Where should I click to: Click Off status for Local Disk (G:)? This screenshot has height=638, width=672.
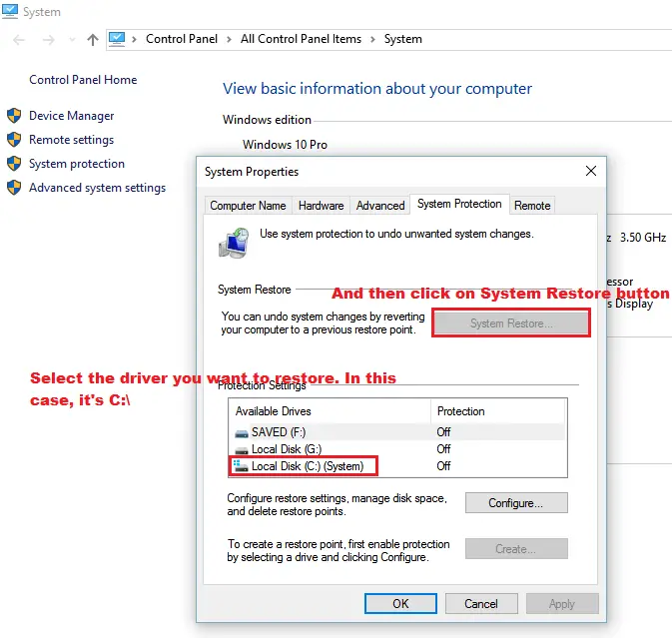coord(443,449)
